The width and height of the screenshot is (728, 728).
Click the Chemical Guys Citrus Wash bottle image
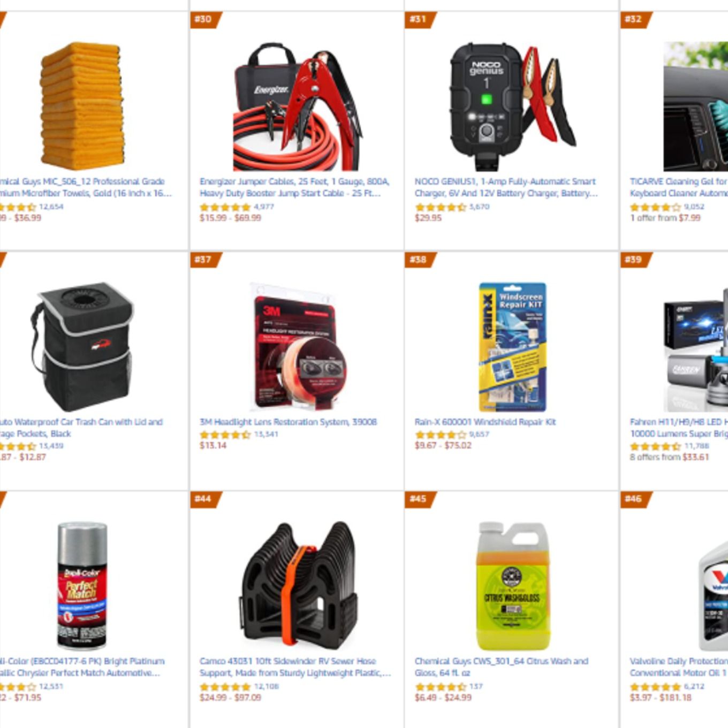point(512,586)
